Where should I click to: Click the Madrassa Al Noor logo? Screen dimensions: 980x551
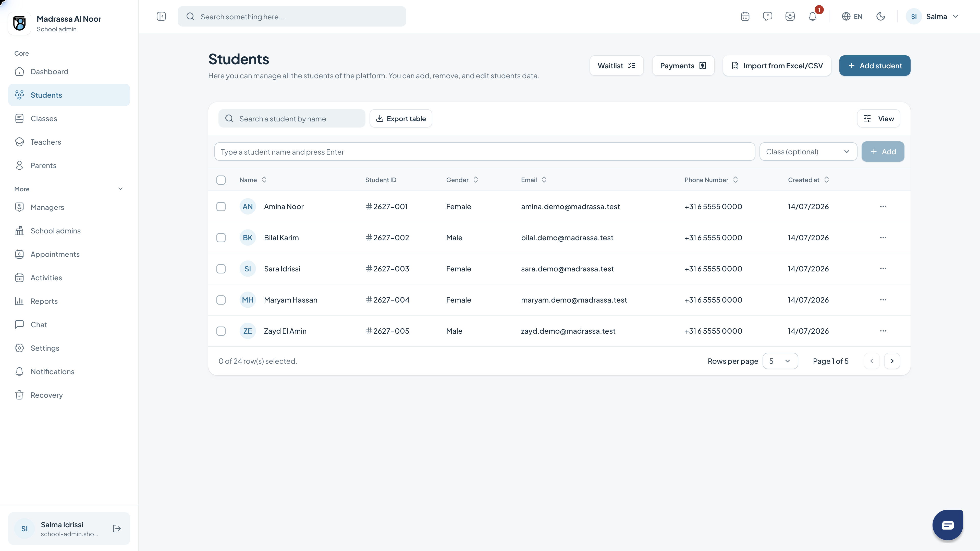(19, 23)
